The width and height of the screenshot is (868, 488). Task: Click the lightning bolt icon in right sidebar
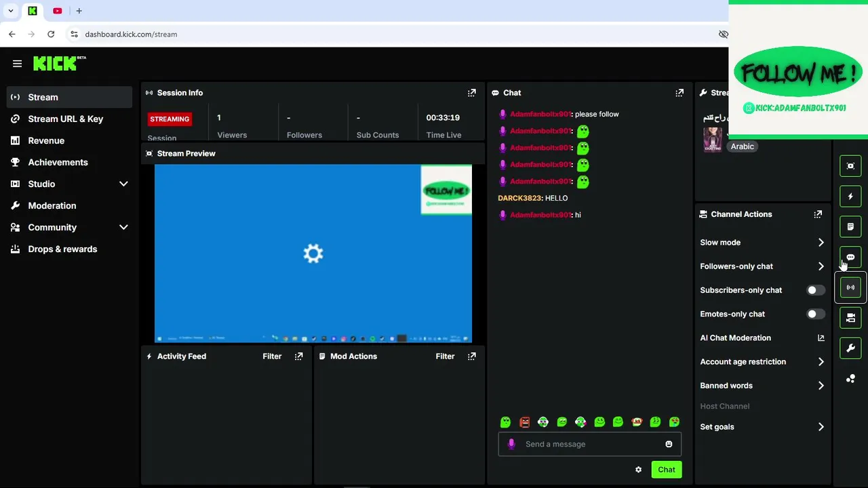click(850, 197)
